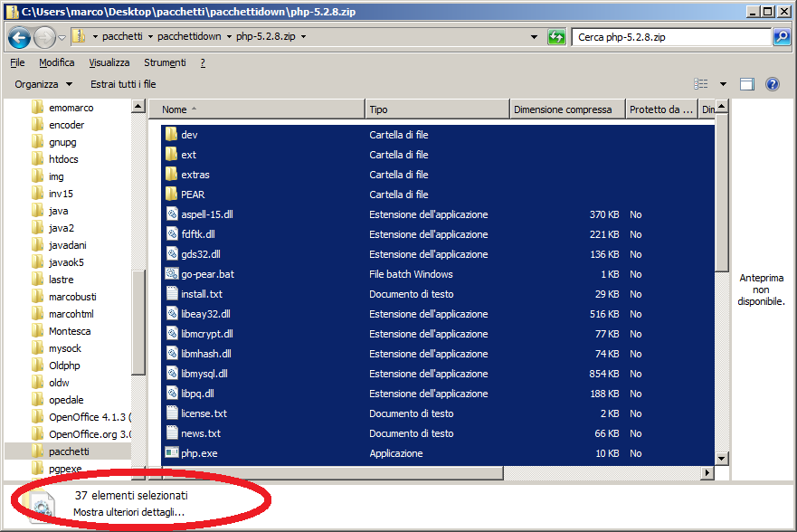Screen dimensions: 797x532
Task: Open the Strumenti menu
Action: (165, 62)
